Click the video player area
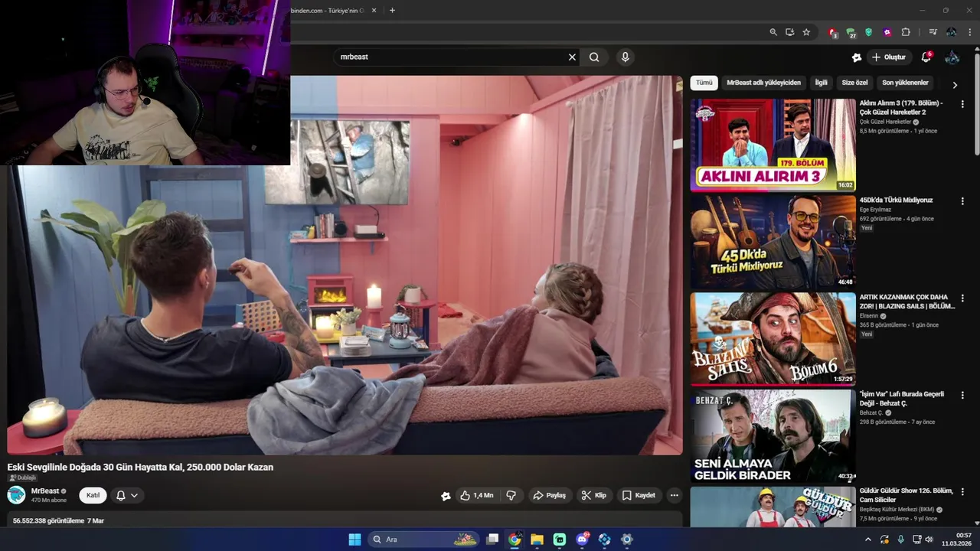 345,265
